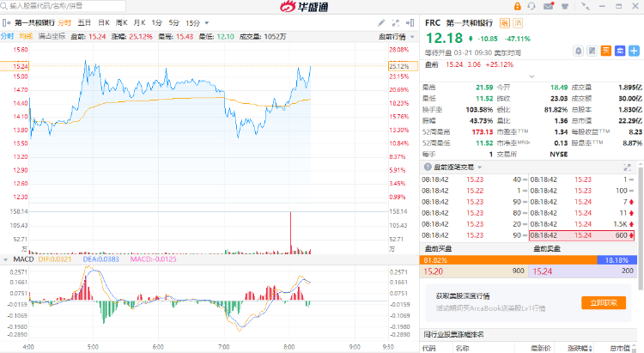Click the 换手率 value 103.58%

click(479, 110)
